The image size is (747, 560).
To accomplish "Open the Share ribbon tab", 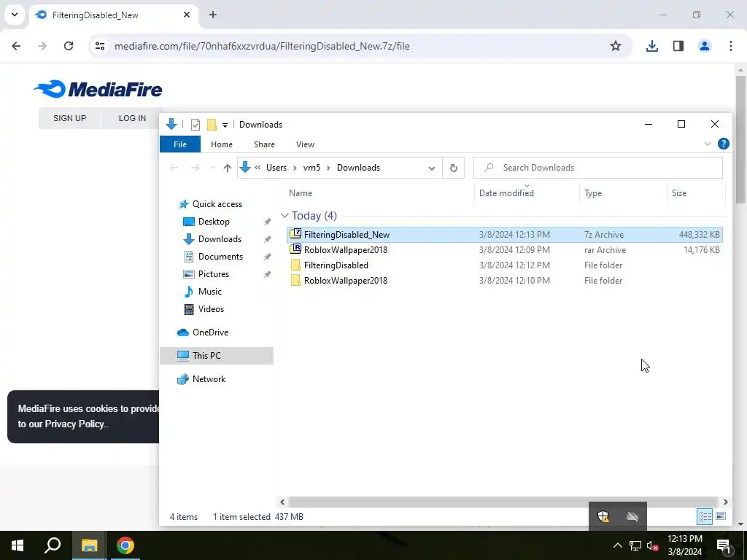I will tap(264, 144).
